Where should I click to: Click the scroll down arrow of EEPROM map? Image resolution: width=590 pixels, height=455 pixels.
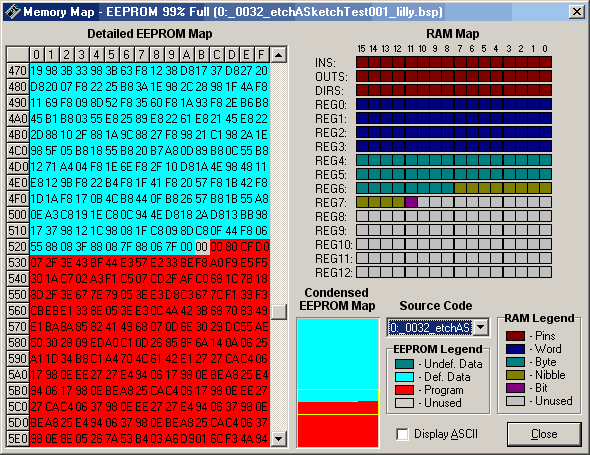click(278, 438)
